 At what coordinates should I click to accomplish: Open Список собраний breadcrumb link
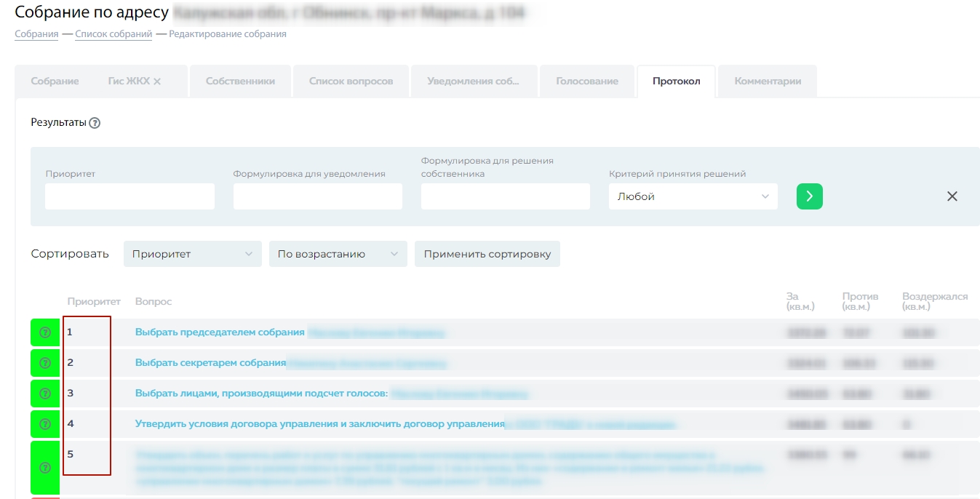(x=113, y=34)
